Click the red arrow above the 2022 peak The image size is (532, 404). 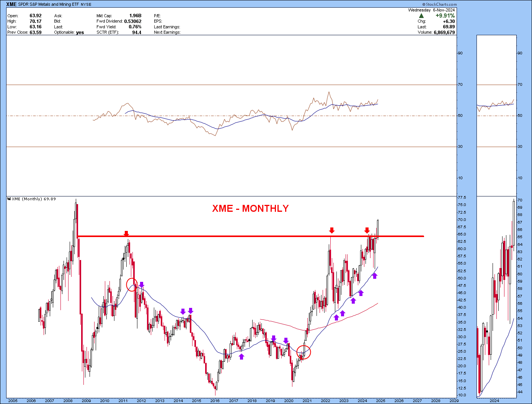pyautogui.click(x=332, y=230)
